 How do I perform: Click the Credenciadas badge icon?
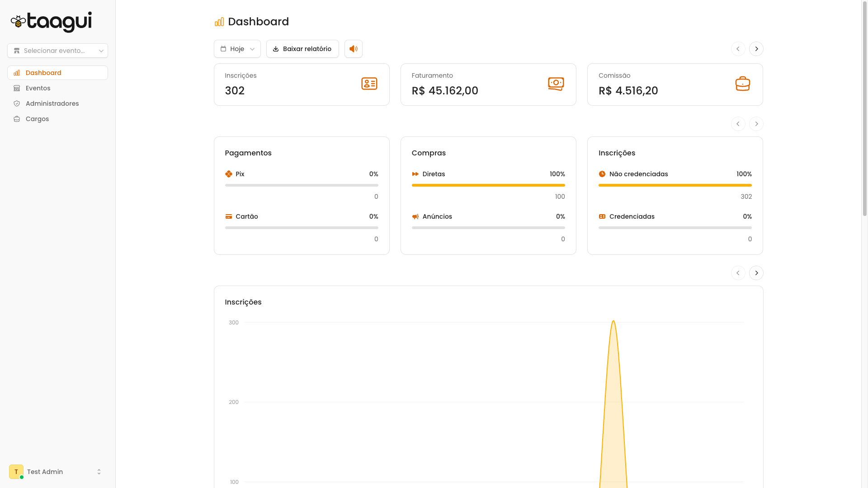(x=602, y=216)
